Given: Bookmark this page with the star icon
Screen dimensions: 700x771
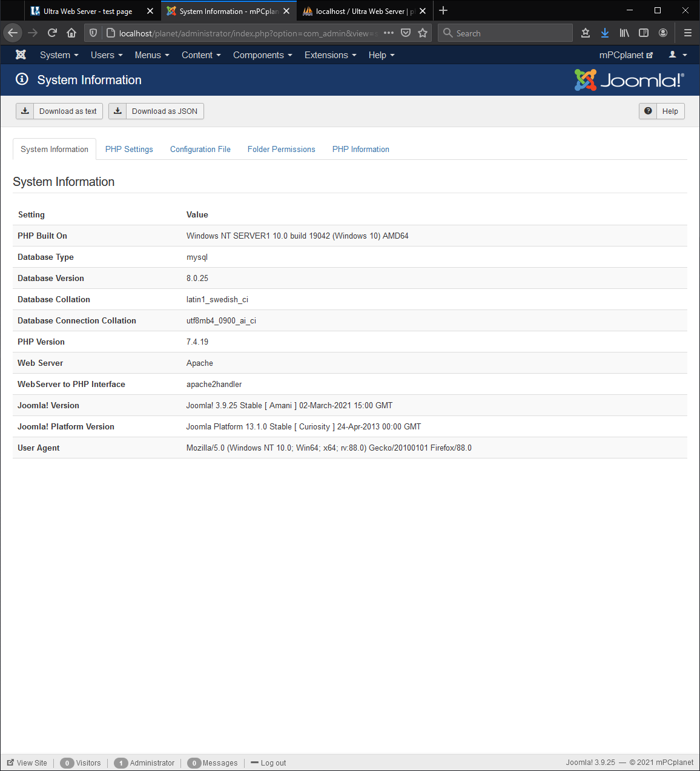Looking at the screenshot, I should click(423, 33).
